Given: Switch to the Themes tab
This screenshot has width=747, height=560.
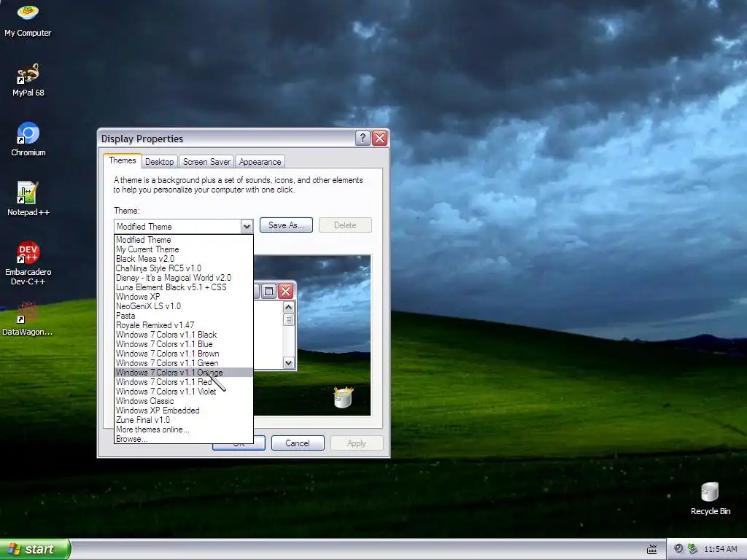Looking at the screenshot, I should point(123,160).
